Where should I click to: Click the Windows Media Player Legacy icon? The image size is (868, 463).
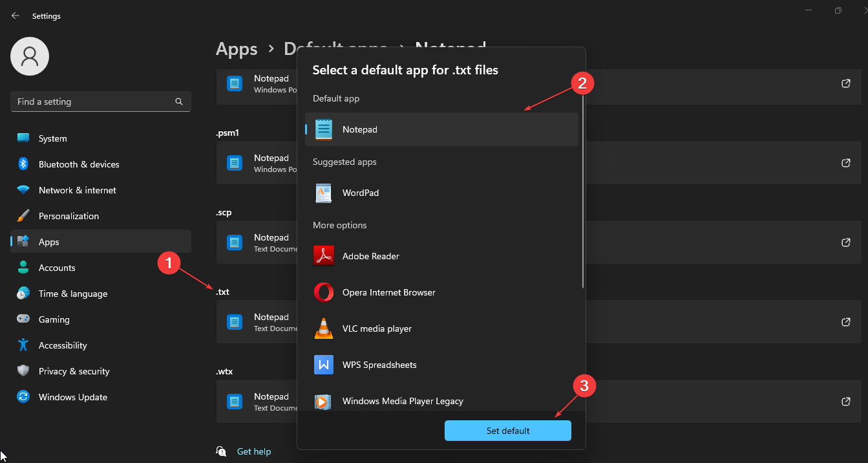[x=324, y=401]
